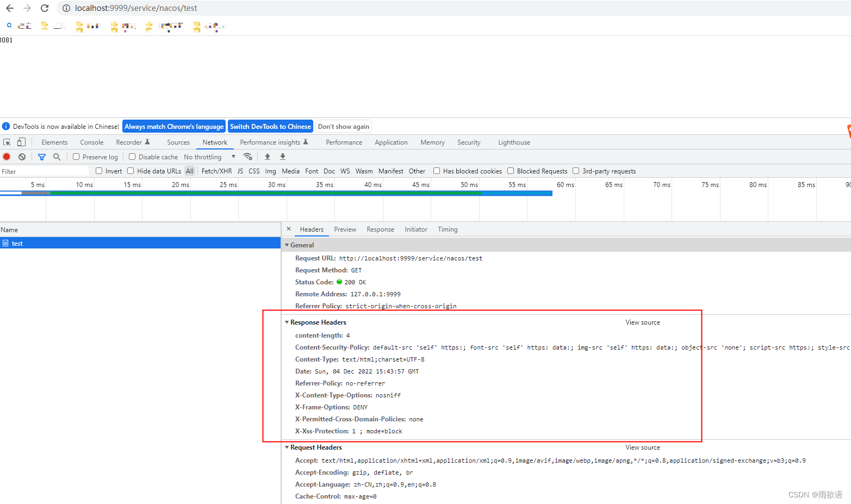The width and height of the screenshot is (851, 504).
Task: Click the X-Frame-Options DENY header line
Action: [332, 407]
